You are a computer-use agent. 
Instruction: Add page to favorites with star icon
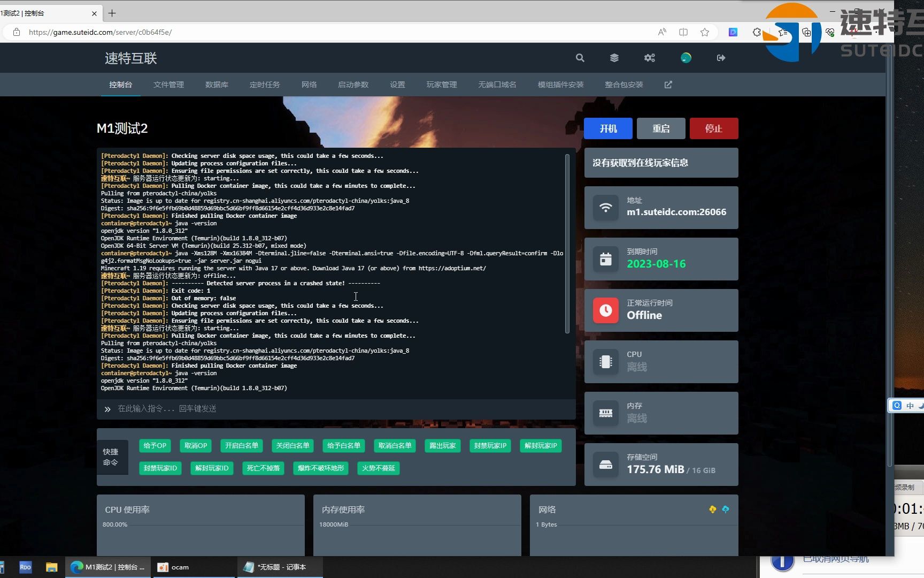pyautogui.click(x=705, y=32)
